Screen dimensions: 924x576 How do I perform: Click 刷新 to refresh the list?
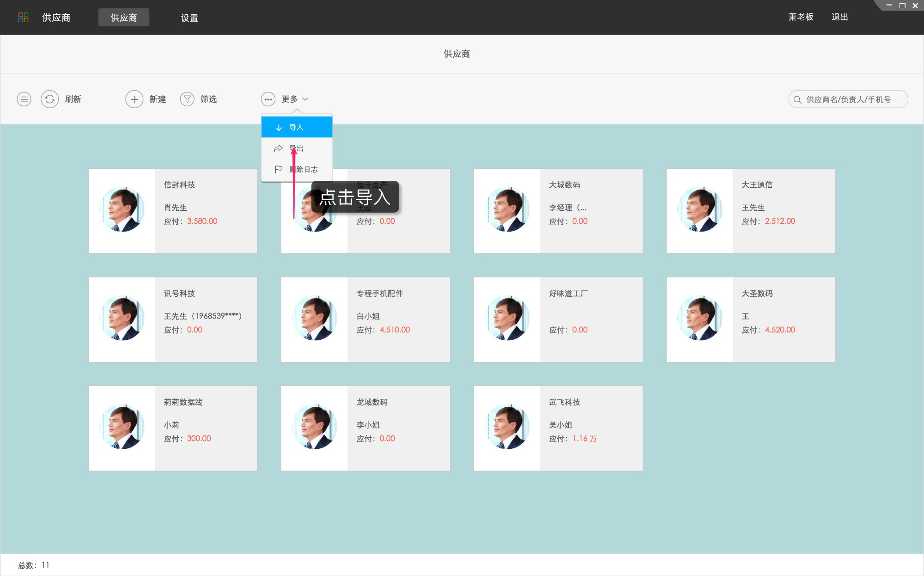(73, 99)
